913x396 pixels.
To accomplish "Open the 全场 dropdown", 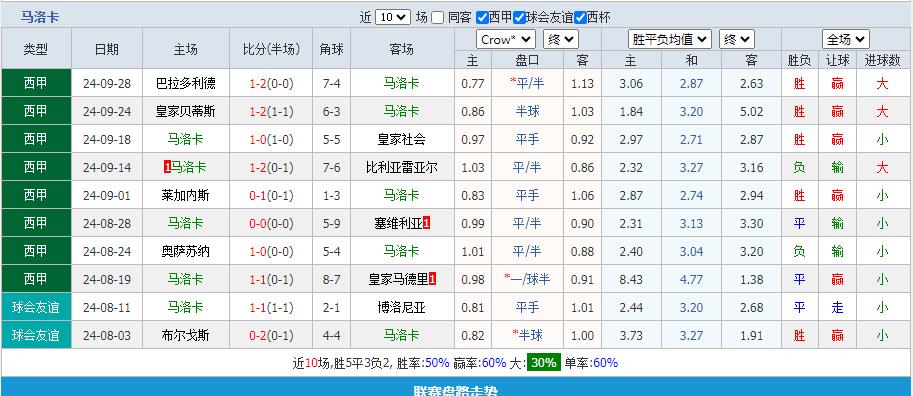I will [845, 40].
